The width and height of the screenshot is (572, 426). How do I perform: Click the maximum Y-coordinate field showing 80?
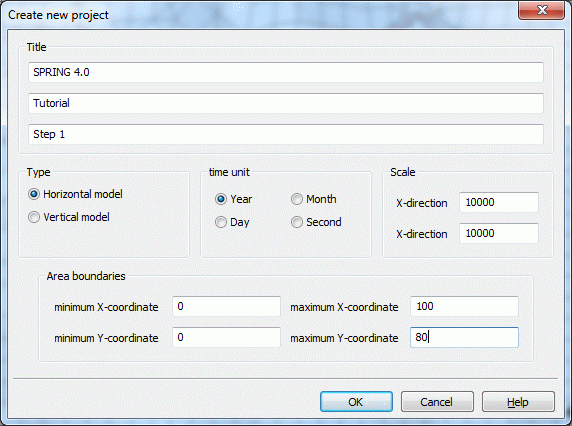[464, 337]
